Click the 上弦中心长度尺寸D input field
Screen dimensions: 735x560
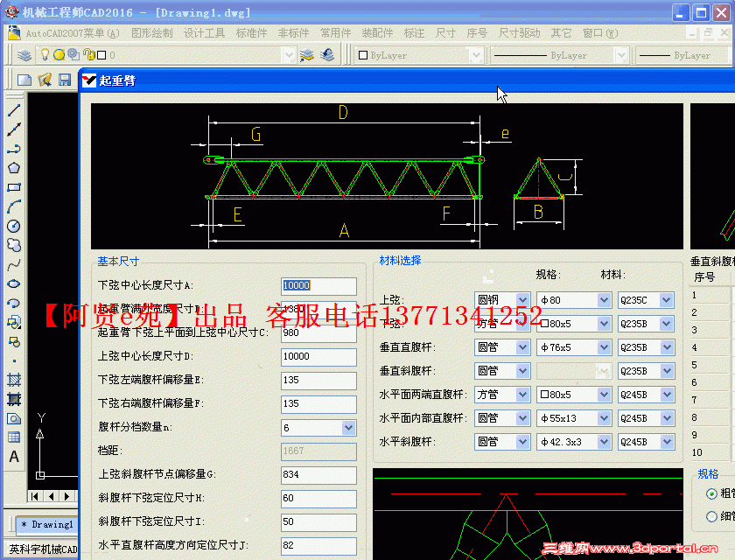pyautogui.click(x=318, y=357)
